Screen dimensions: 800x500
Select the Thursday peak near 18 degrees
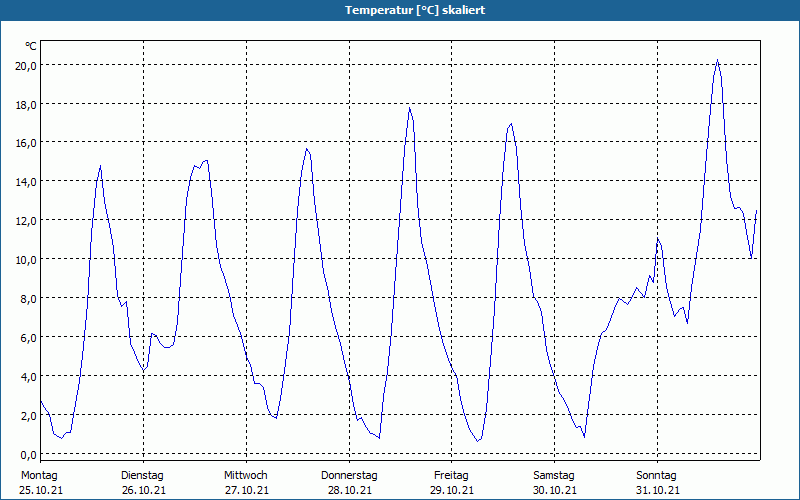(x=409, y=108)
